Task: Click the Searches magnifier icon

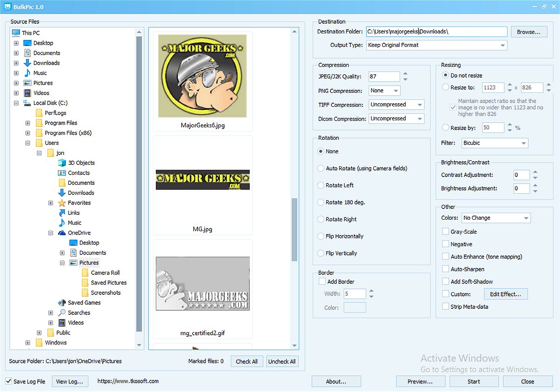Action: coord(62,313)
